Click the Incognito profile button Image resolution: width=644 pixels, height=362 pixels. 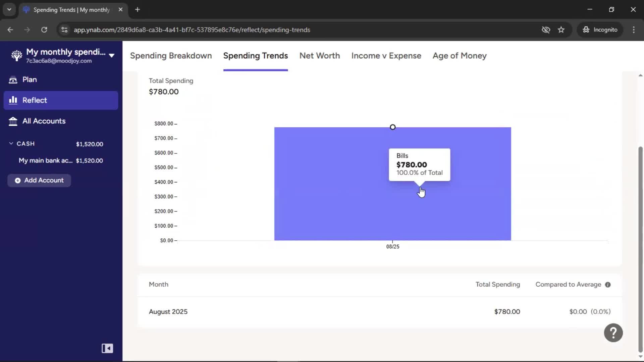600,30
